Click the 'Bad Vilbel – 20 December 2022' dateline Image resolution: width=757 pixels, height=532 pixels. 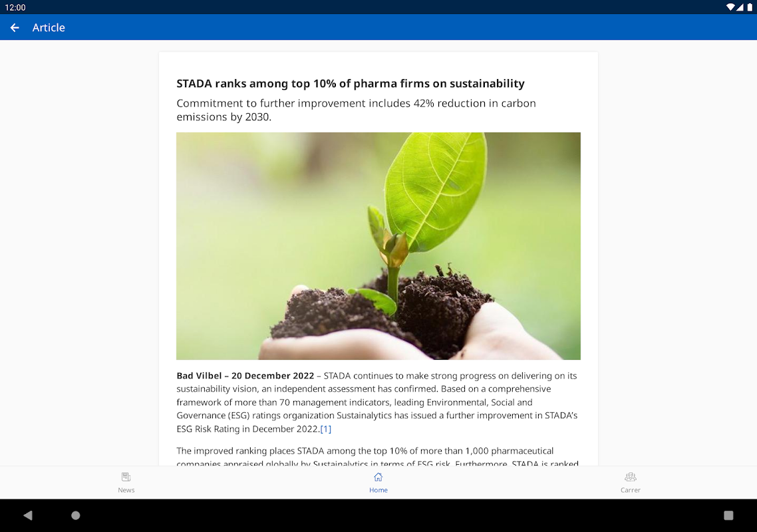[245, 376]
